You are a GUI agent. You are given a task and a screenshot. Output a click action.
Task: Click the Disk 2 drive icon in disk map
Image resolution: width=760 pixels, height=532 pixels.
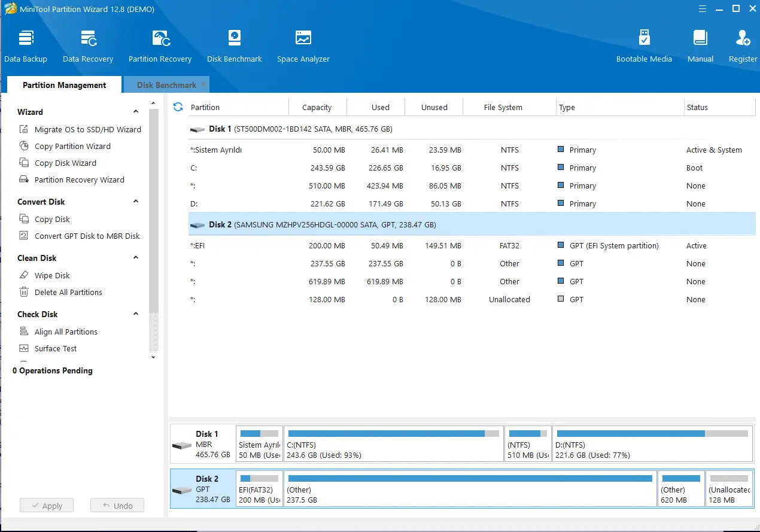point(181,491)
